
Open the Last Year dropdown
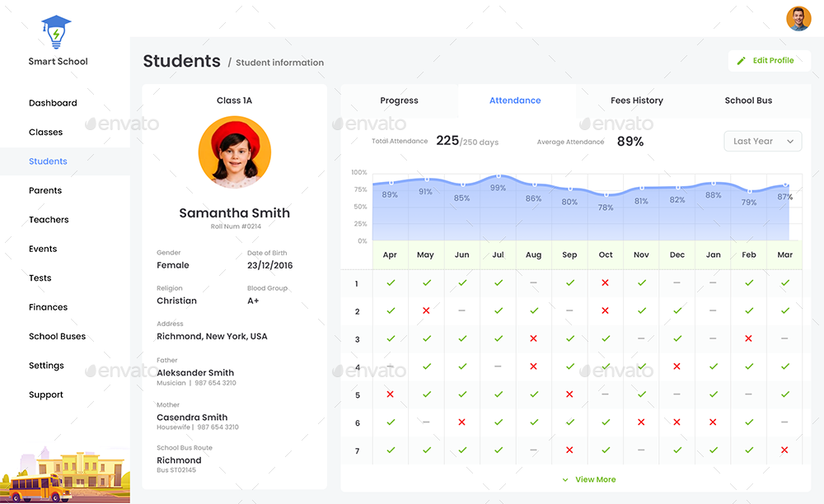(761, 141)
